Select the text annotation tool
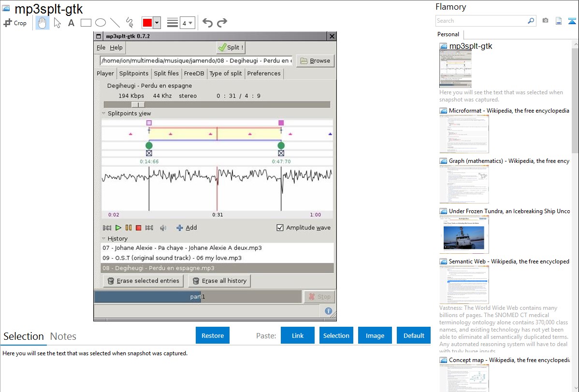 tap(71, 23)
